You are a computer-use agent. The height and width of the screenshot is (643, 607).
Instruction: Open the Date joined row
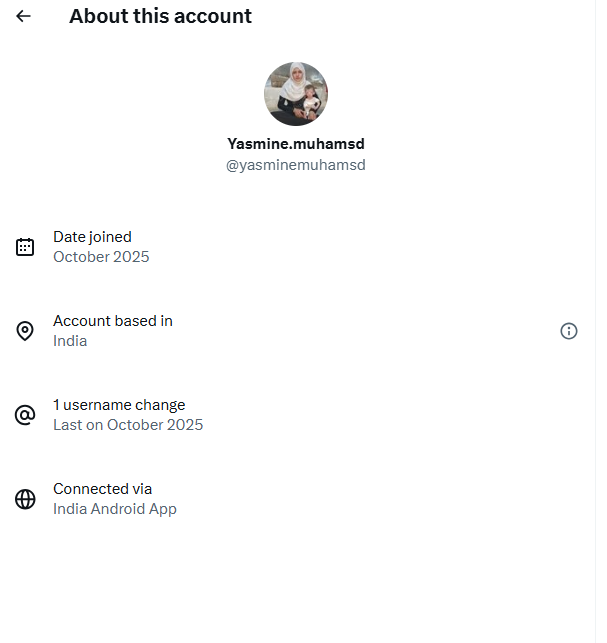coord(300,247)
